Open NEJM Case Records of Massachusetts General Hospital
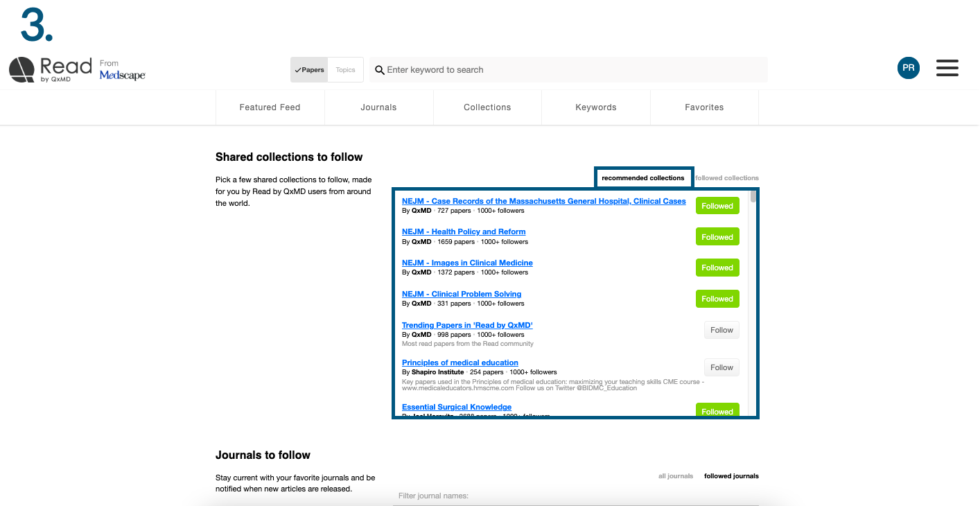 click(x=544, y=201)
